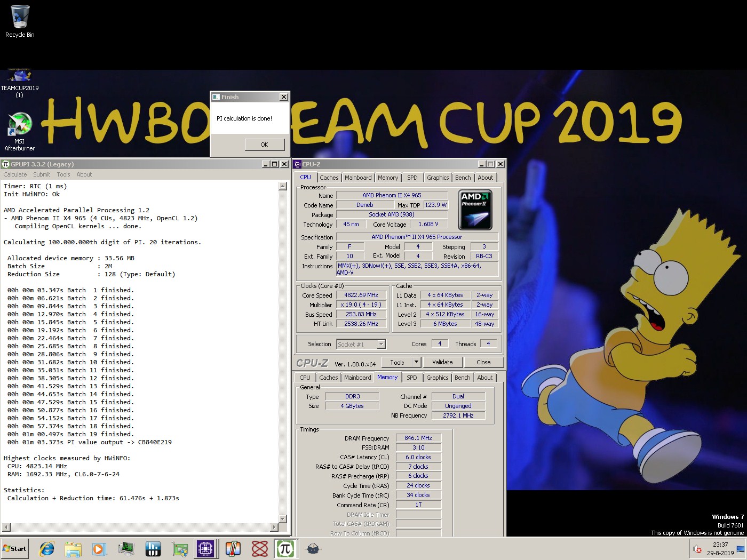The height and width of the screenshot is (560, 747).
Task: Click the dark cat-face taskbar icon
Action: (x=313, y=549)
